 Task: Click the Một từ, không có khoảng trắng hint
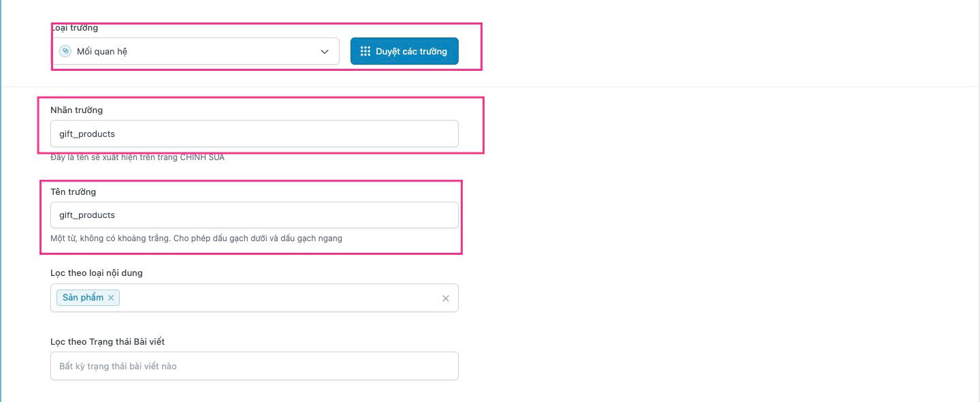point(196,238)
